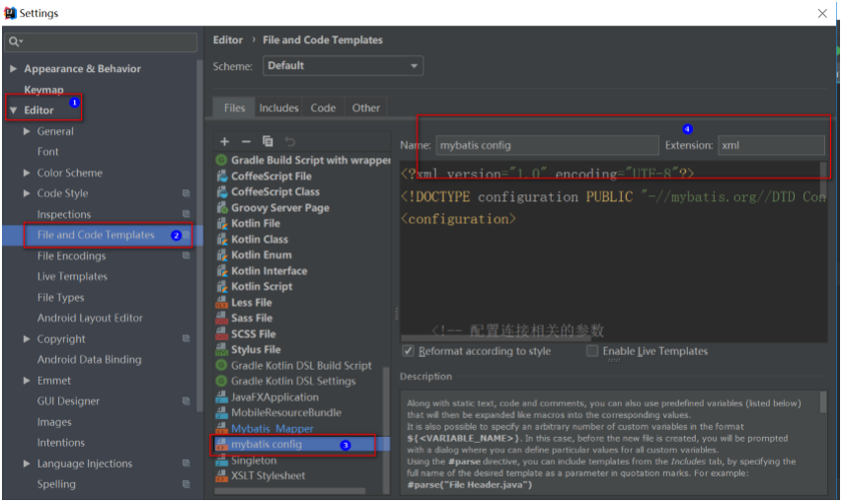Click the template Name input field

click(548, 146)
